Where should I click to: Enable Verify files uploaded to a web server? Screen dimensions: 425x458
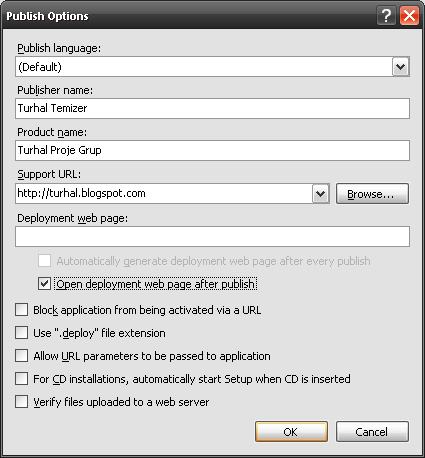click(22, 402)
